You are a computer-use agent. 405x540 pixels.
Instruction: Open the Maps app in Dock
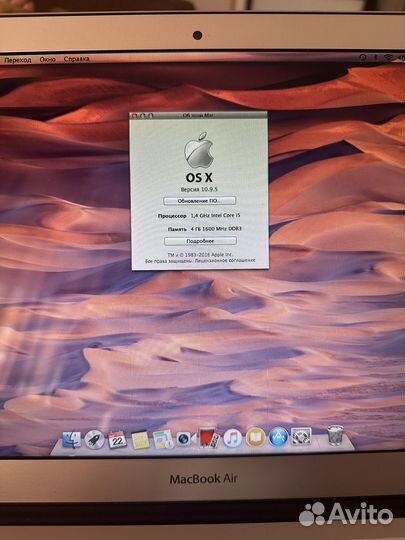pyautogui.click(x=163, y=439)
